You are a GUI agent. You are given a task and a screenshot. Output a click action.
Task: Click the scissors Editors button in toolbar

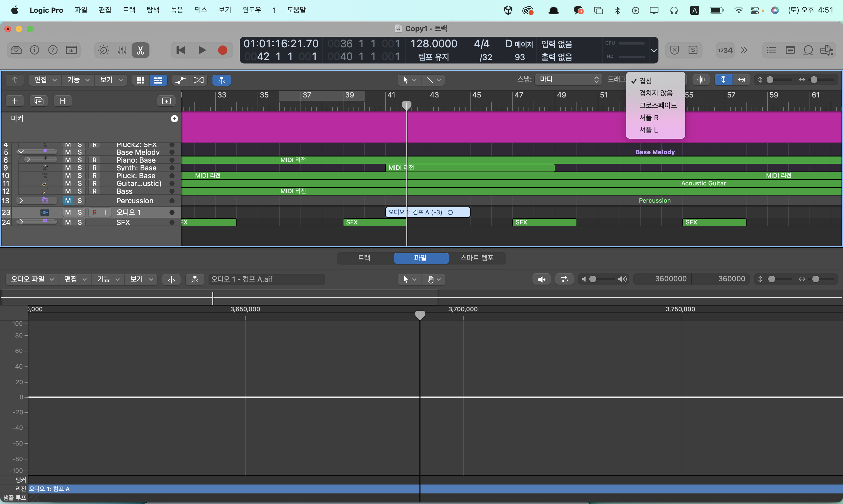click(140, 50)
